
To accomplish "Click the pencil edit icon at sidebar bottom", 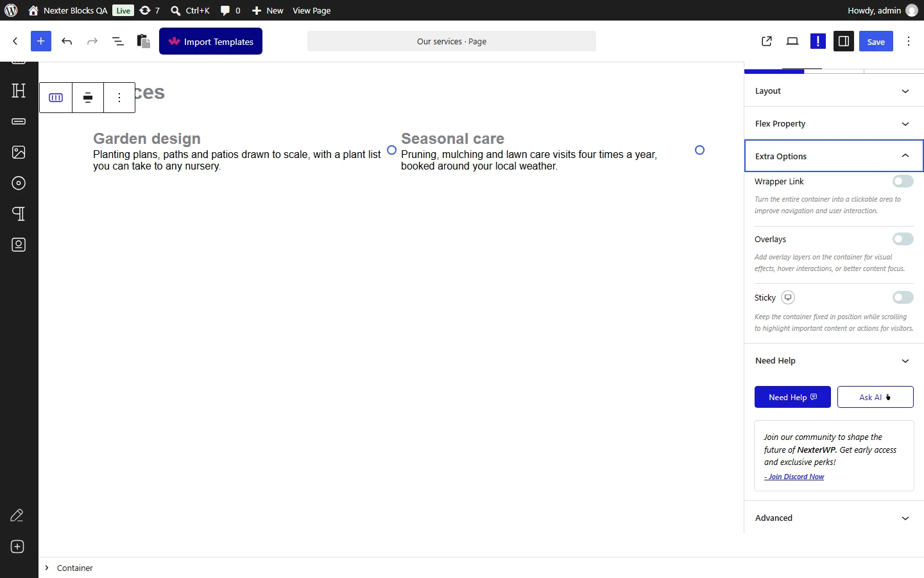I will [17, 516].
